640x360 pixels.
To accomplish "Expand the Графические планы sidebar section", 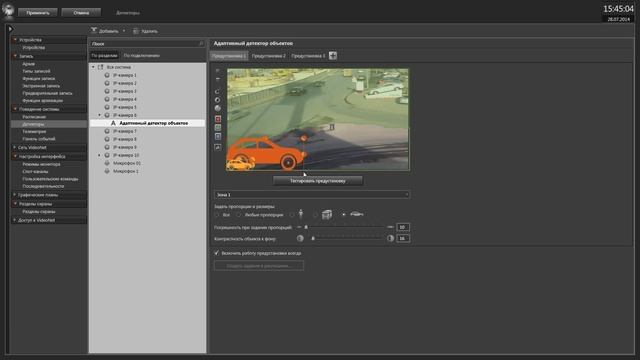I will (x=15, y=195).
